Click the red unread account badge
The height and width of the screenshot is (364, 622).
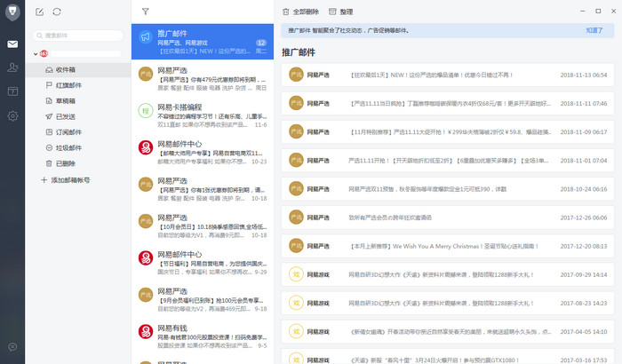tap(44, 53)
